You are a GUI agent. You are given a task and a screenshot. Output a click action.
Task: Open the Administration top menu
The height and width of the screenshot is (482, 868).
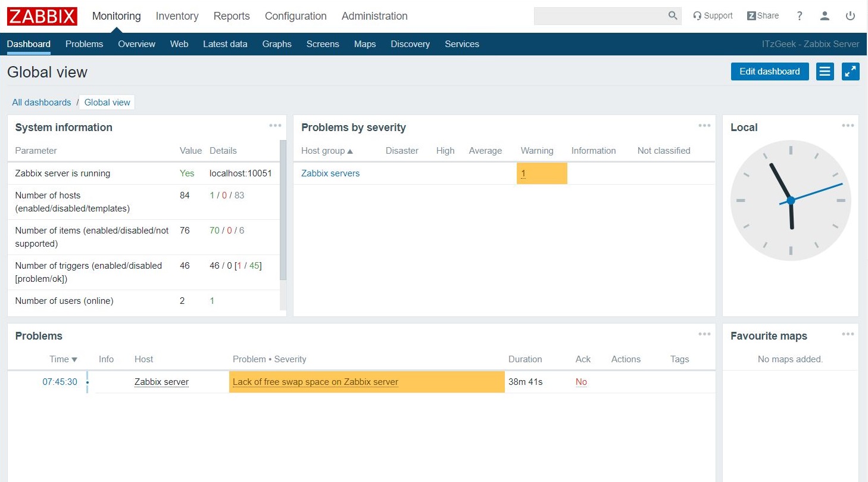(x=374, y=16)
